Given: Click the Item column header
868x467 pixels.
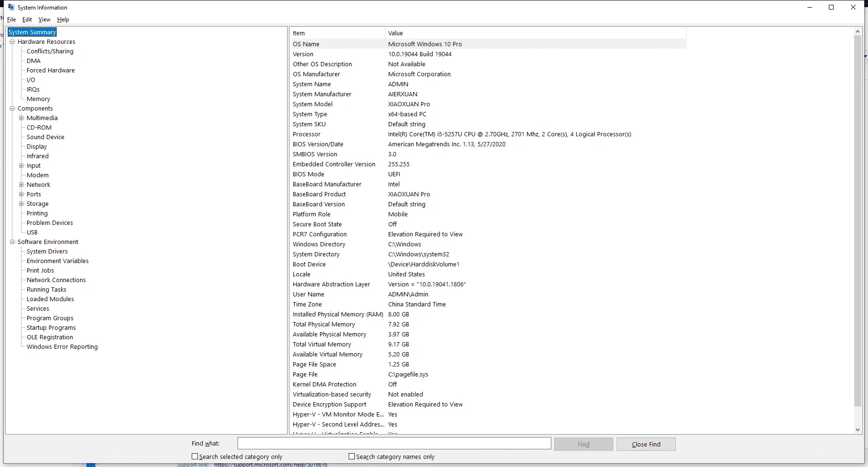Looking at the screenshot, I should (x=337, y=33).
